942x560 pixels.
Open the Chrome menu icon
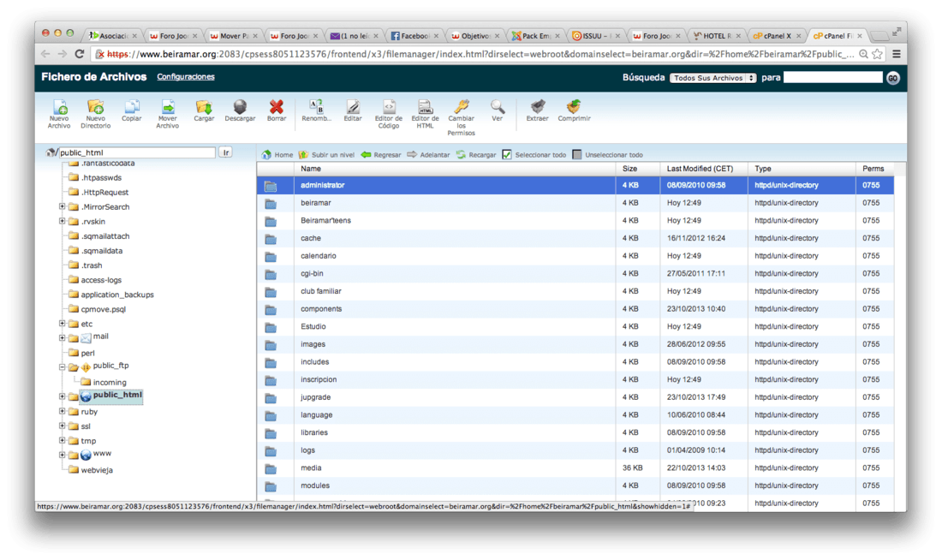[x=897, y=54]
